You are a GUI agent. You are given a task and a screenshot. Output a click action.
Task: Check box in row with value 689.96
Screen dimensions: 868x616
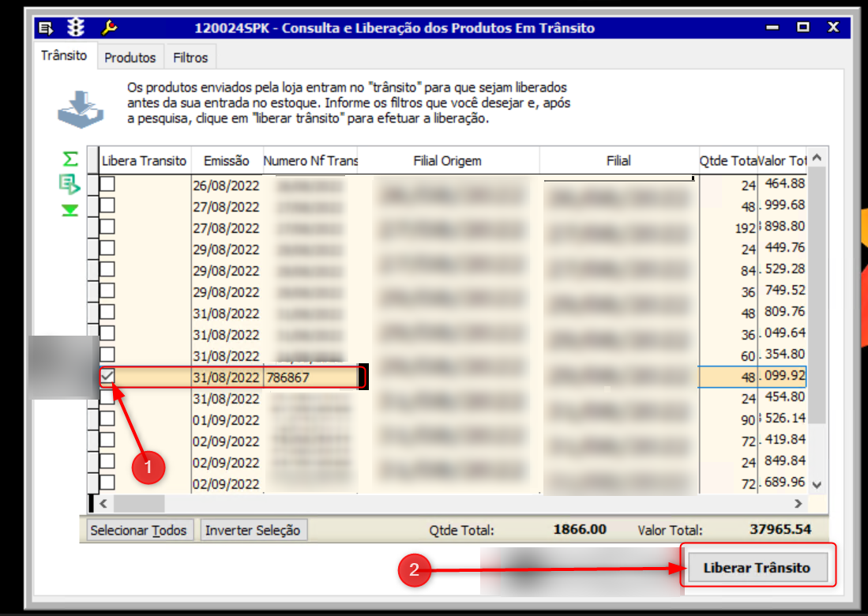click(107, 483)
